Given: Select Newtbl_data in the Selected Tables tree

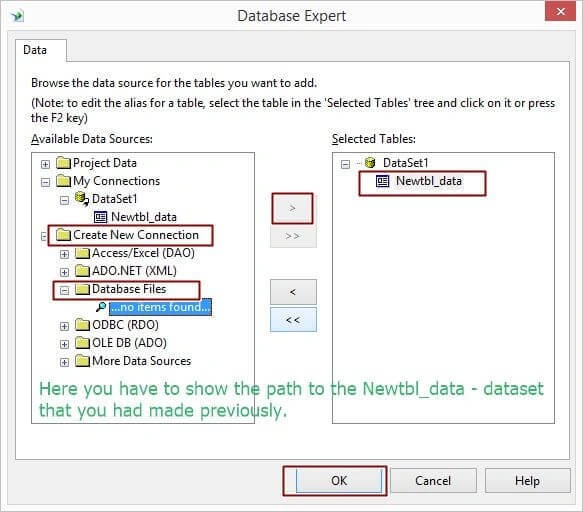Looking at the screenshot, I should 429,181.
